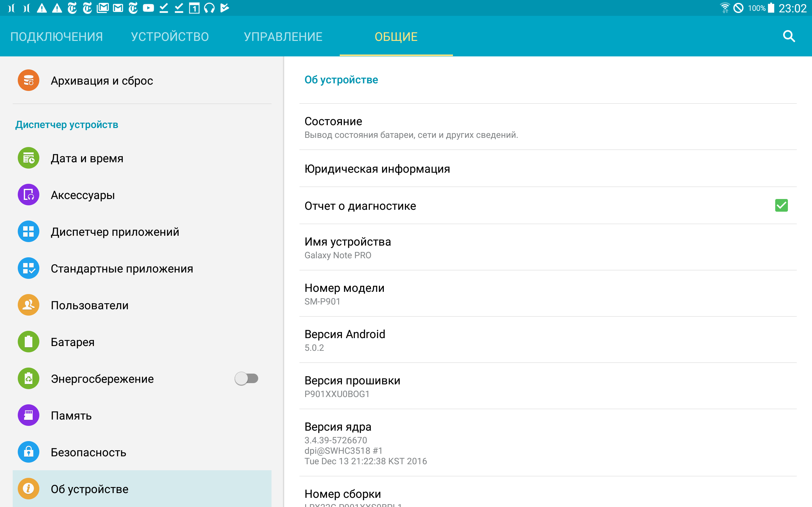Select Стандартные приложения in sidebar
The image size is (812, 507).
[x=122, y=269]
